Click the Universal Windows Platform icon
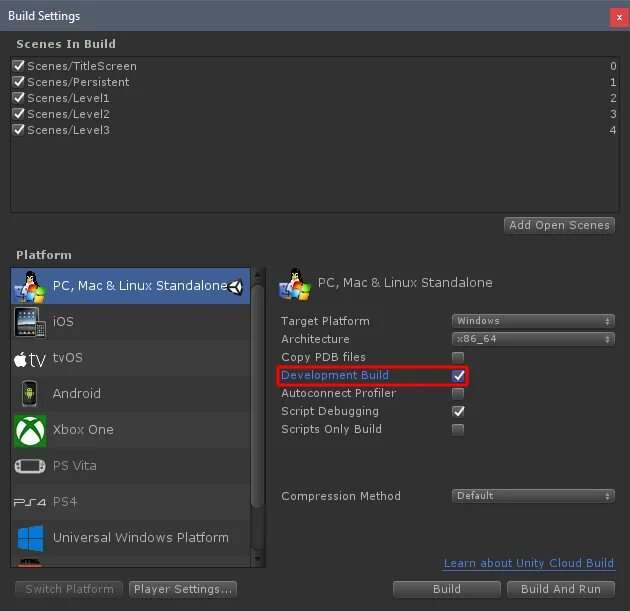This screenshot has width=630, height=611. click(31, 538)
